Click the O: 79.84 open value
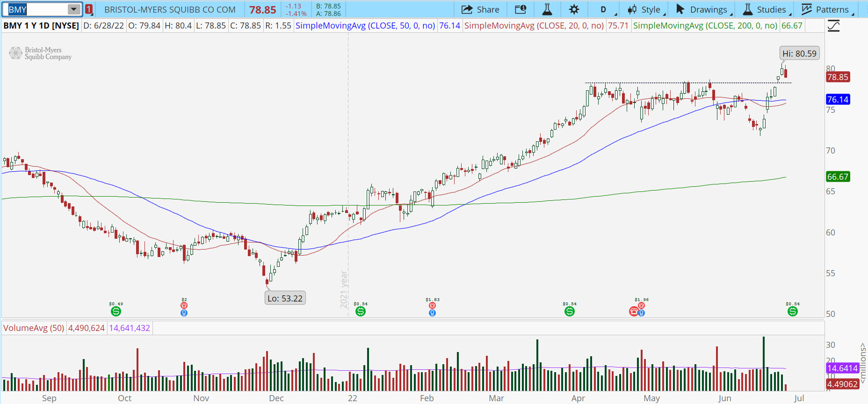Image resolution: width=868 pixels, height=404 pixels. [144, 25]
